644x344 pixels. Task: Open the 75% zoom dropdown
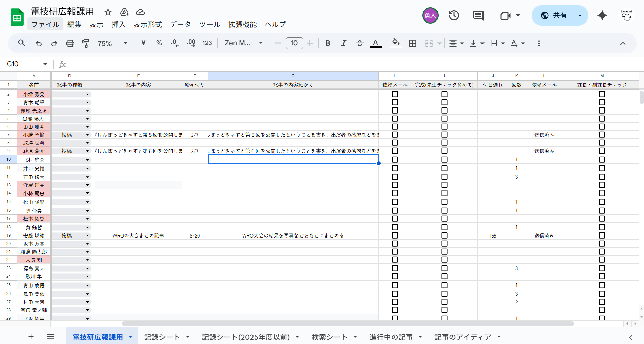point(112,43)
